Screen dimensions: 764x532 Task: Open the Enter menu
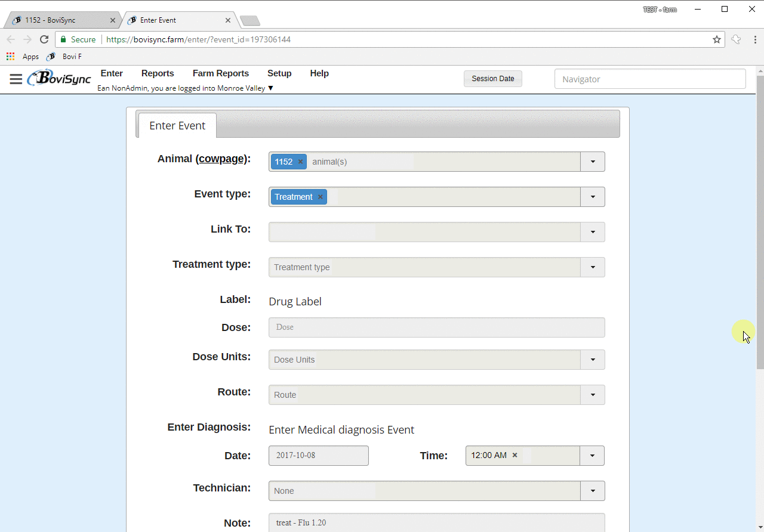click(112, 73)
